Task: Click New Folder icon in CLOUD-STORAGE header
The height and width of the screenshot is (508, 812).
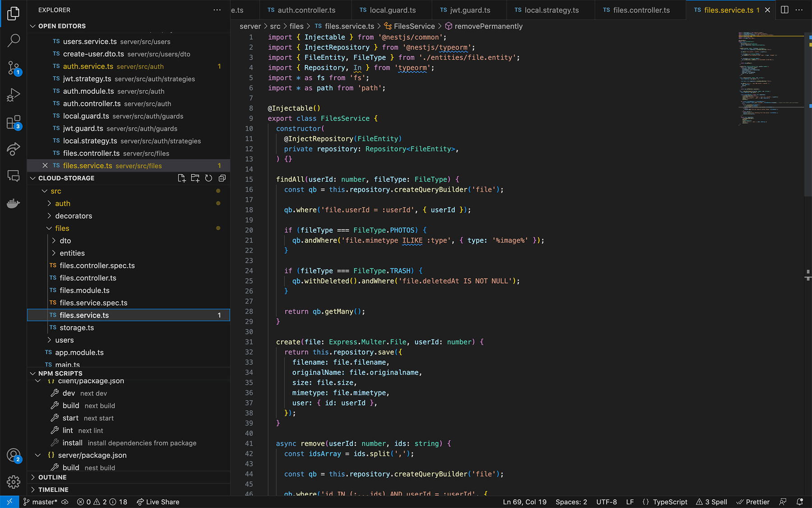Action: point(195,178)
